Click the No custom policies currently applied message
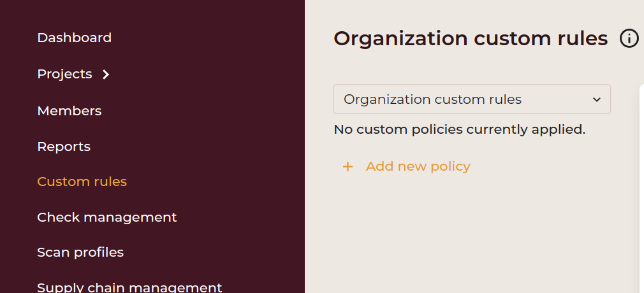The image size is (644, 293). pyautogui.click(x=459, y=130)
